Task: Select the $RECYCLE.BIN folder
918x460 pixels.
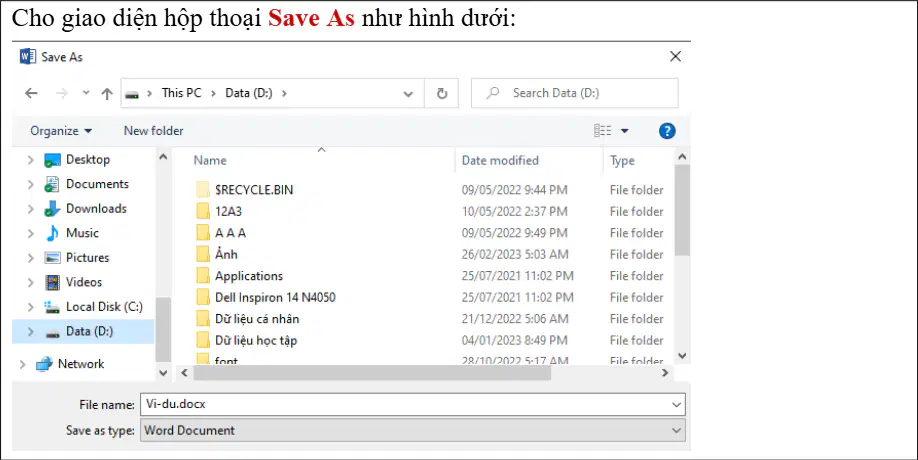Action: tap(254, 190)
